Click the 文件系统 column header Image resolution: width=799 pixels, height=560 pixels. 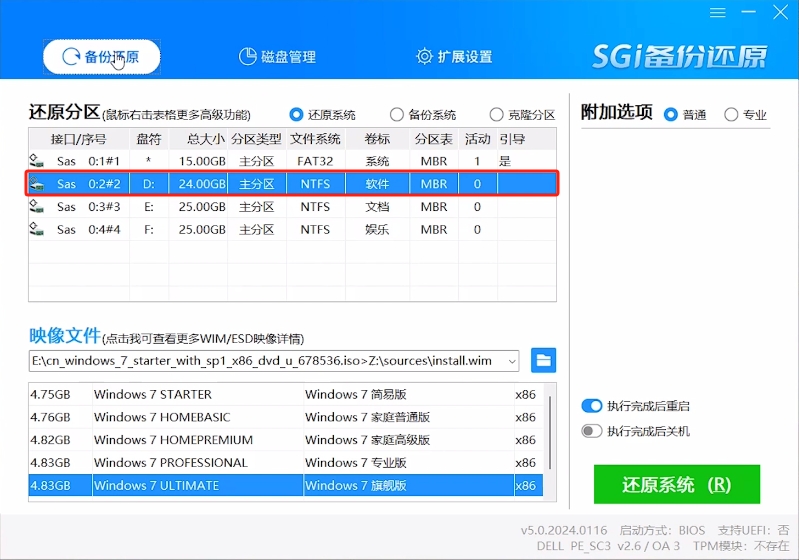(315, 139)
